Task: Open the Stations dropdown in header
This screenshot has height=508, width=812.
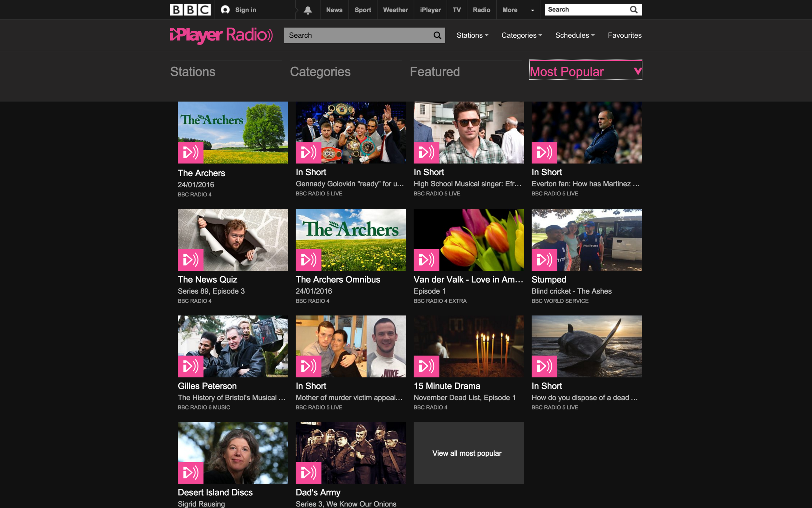Action: click(x=472, y=35)
